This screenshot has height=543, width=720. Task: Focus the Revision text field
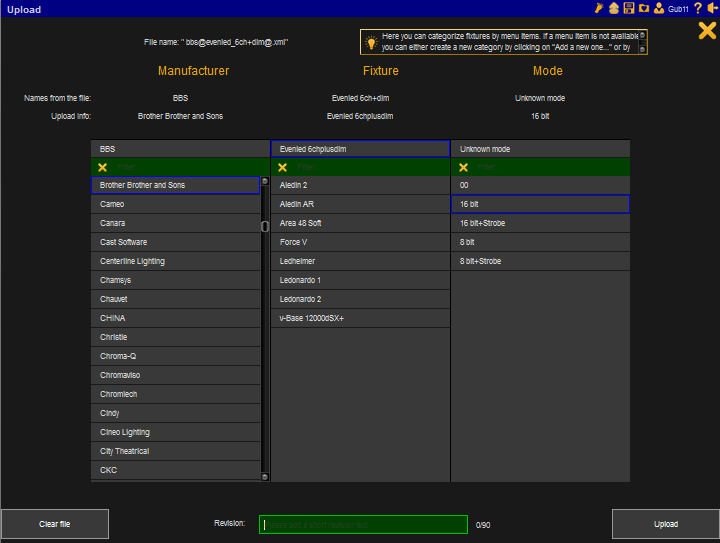(363, 524)
